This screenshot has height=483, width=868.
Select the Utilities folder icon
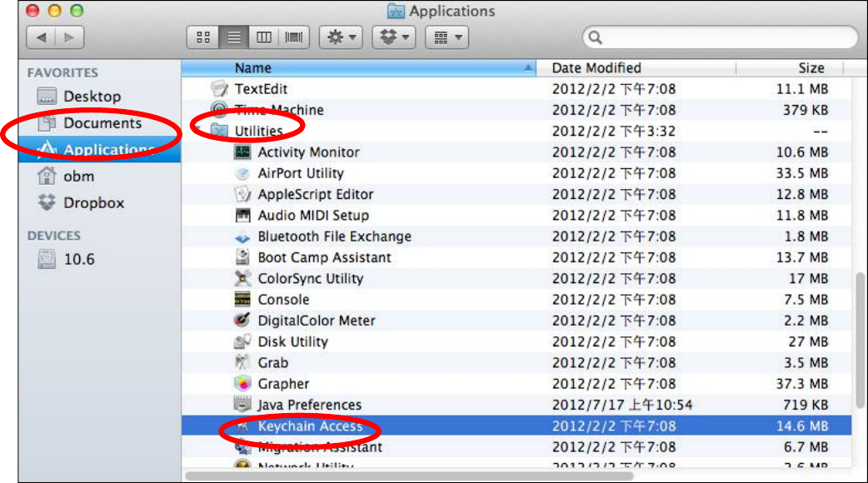coord(219,131)
